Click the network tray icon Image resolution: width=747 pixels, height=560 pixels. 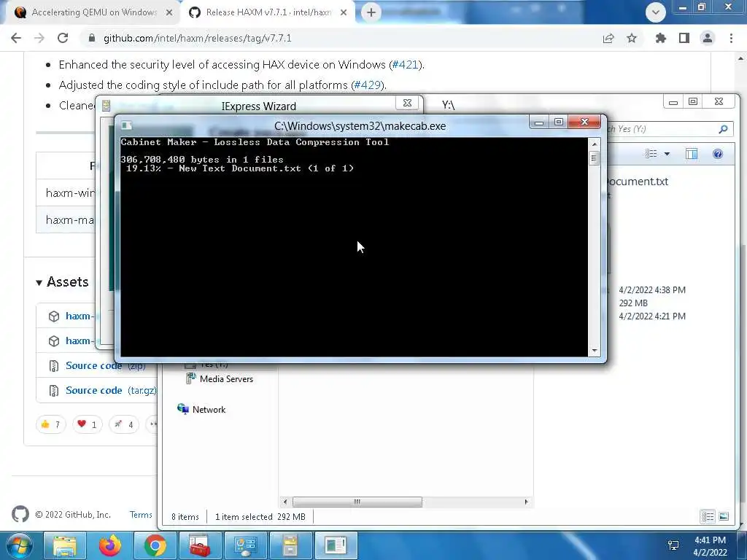tap(673, 545)
